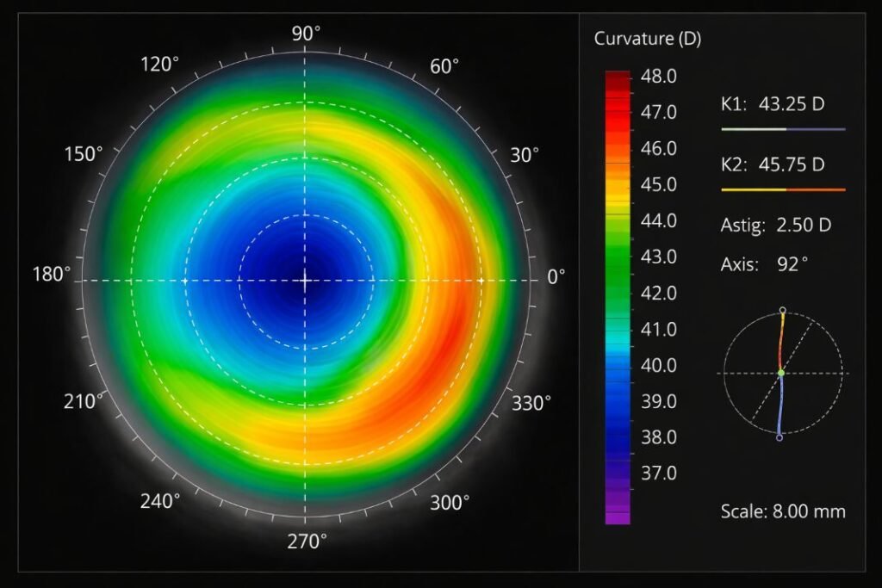Select the Axis: 92° value
This screenshot has height=588, width=882.
pyautogui.click(x=764, y=264)
